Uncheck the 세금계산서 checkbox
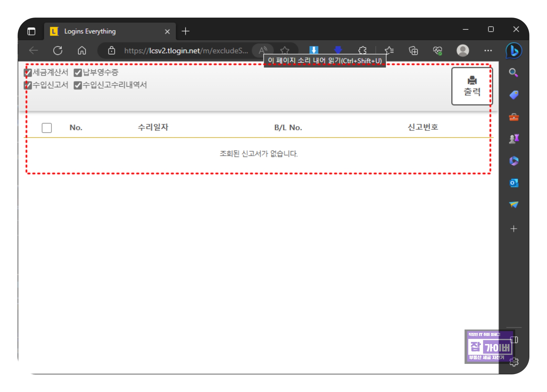 click(28, 73)
